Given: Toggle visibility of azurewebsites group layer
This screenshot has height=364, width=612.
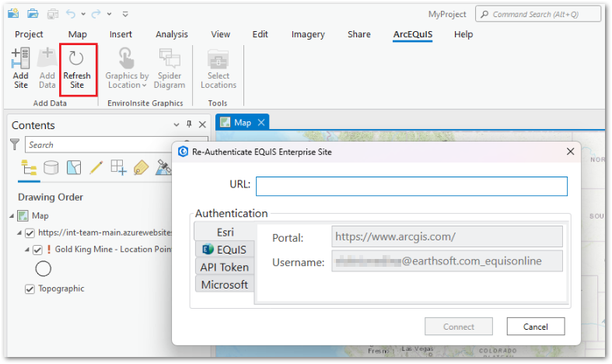Looking at the screenshot, I should click(30, 233).
